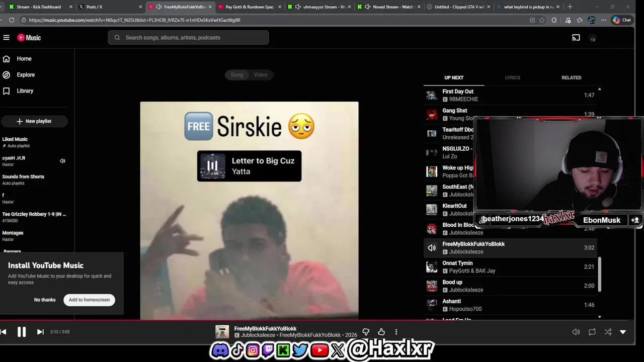Open the Related tab
The width and height of the screenshot is (644, 362).
[571, 77]
